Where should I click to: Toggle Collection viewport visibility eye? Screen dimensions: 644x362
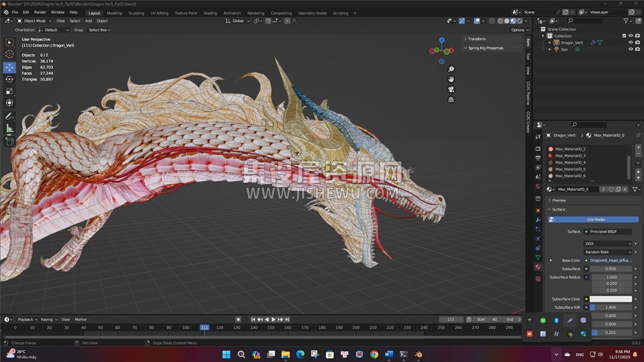pyautogui.click(x=631, y=36)
